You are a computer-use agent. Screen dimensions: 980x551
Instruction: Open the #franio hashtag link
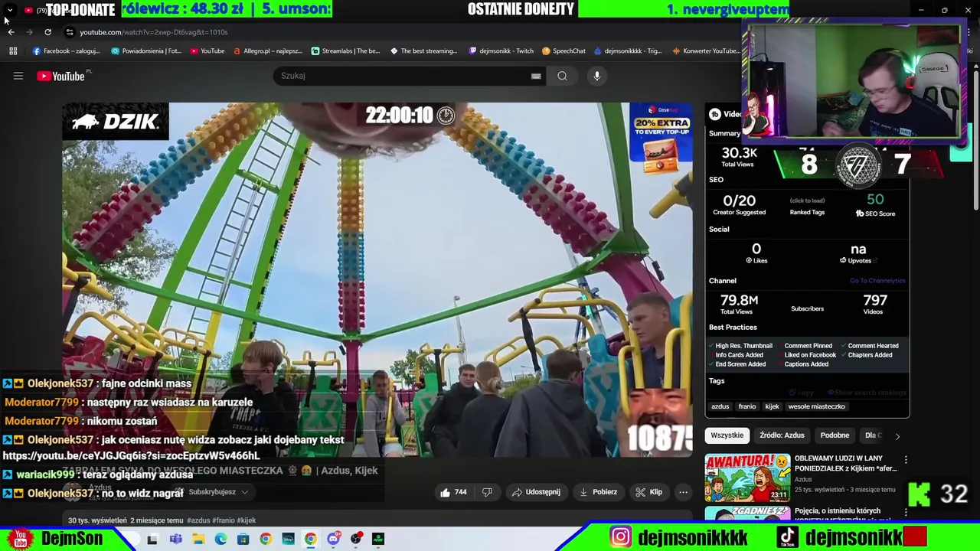(224, 520)
